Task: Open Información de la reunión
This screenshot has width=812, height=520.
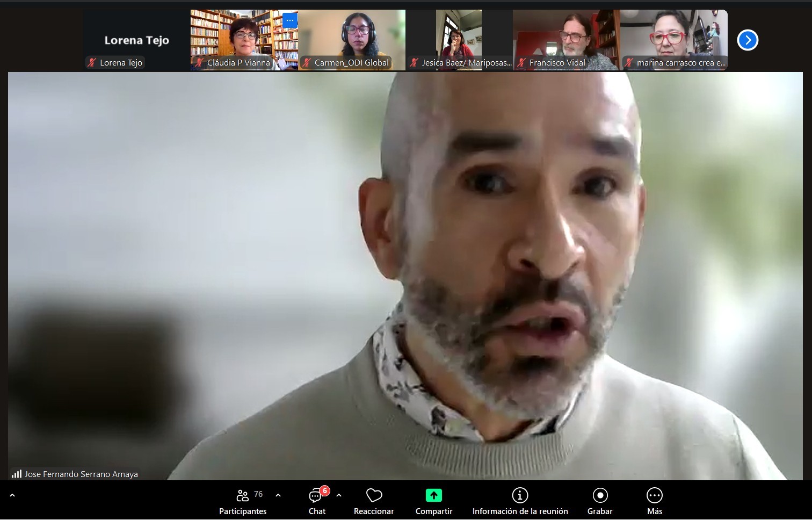Action: (x=520, y=501)
